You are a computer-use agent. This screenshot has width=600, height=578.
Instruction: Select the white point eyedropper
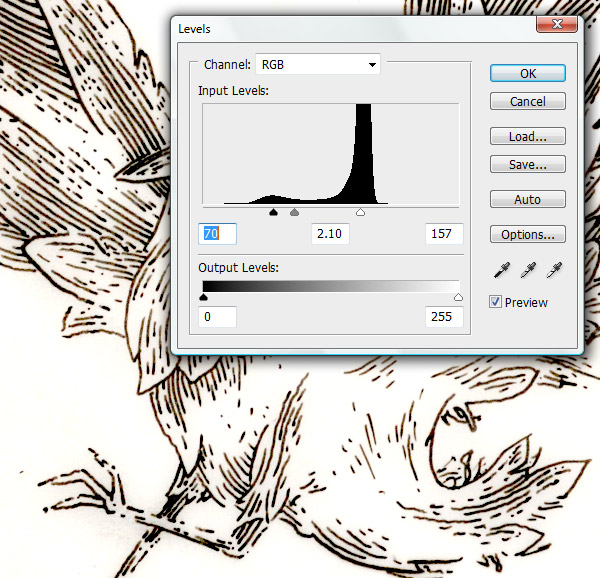(x=554, y=270)
